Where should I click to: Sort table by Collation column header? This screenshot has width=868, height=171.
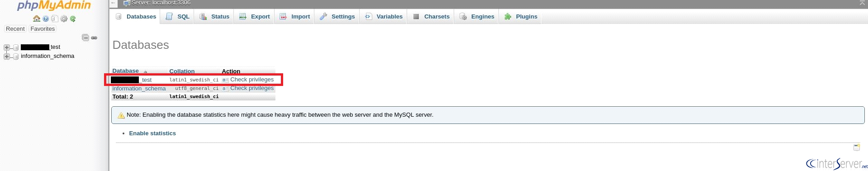pos(182,71)
